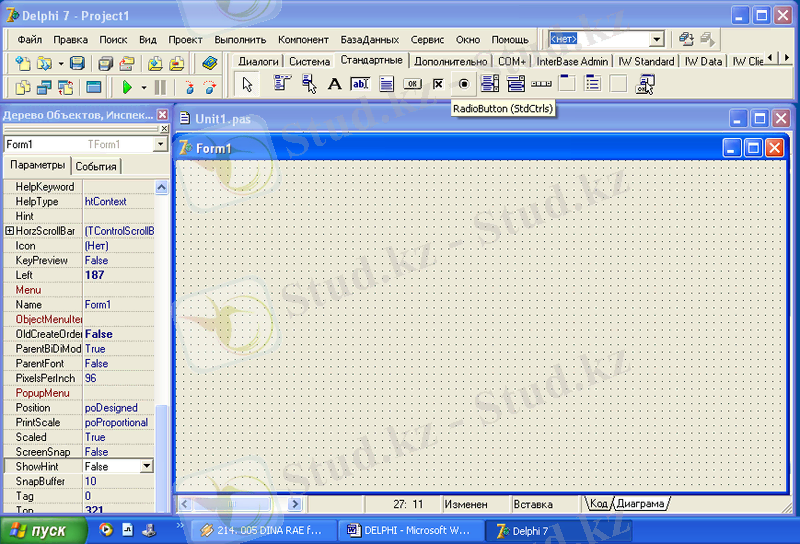Switch to the События inspector tab
The width and height of the screenshot is (800, 544).
pos(96,166)
